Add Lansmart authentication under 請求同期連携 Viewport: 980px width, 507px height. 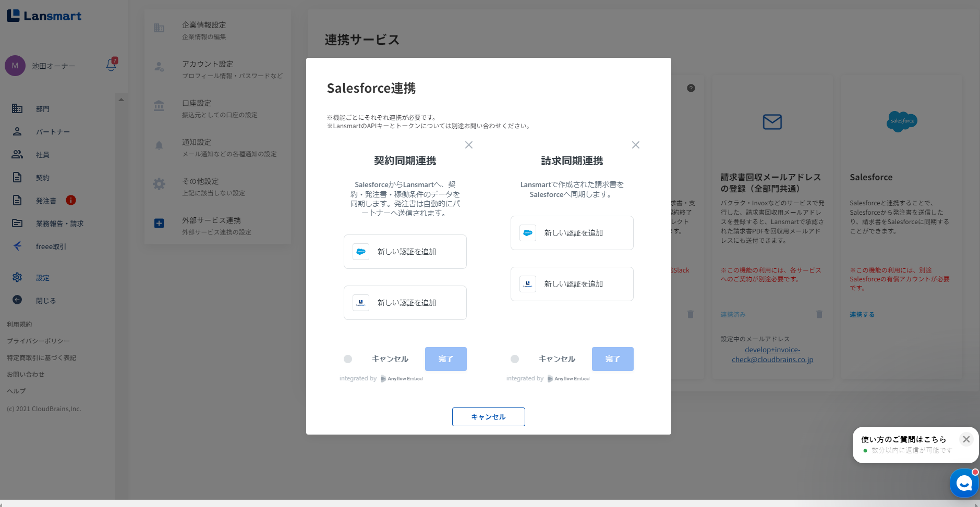pyautogui.click(x=572, y=284)
